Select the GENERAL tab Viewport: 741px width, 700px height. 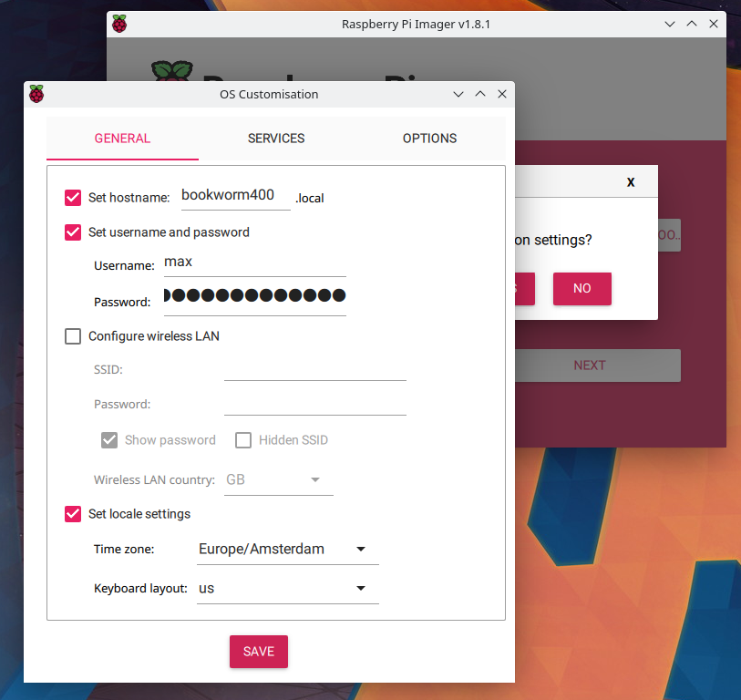click(x=122, y=139)
